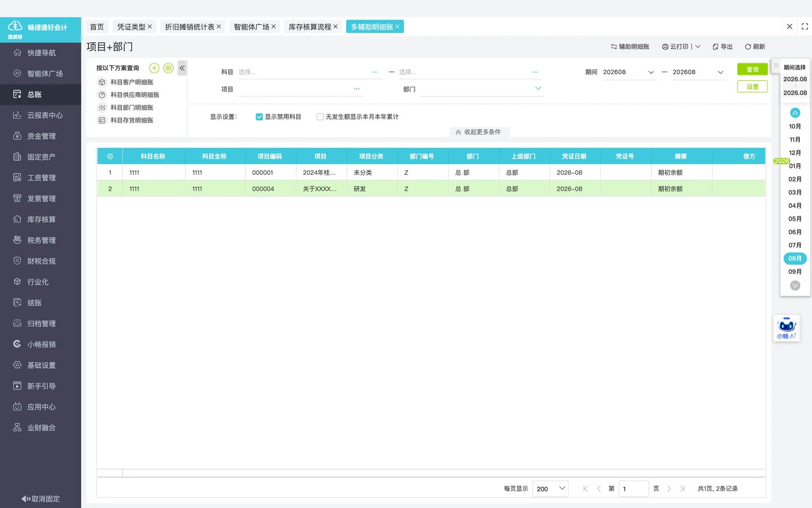Collapse the query scheme panel with double-arrow
The height and width of the screenshot is (508, 812).
(182, 68)
